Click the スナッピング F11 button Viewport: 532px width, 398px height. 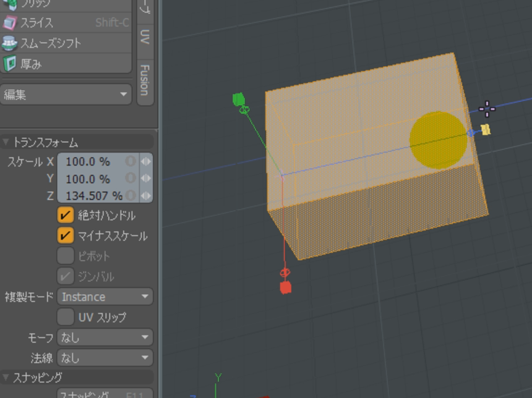105,394
